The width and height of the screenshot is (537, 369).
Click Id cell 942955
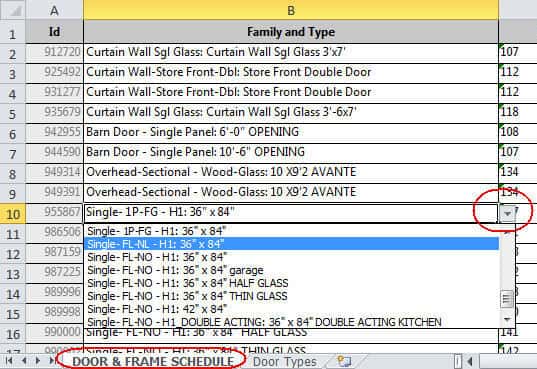54,132
